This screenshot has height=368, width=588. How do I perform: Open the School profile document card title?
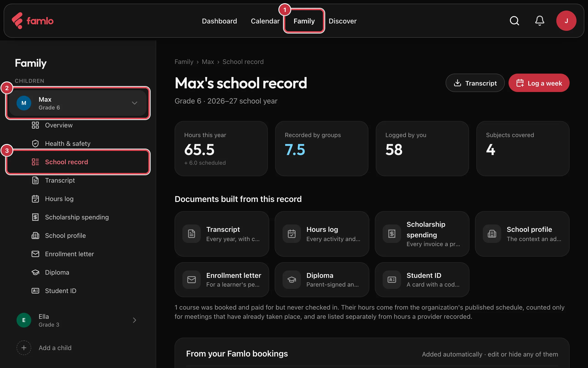pyautogui.click(x=529, y=230)
